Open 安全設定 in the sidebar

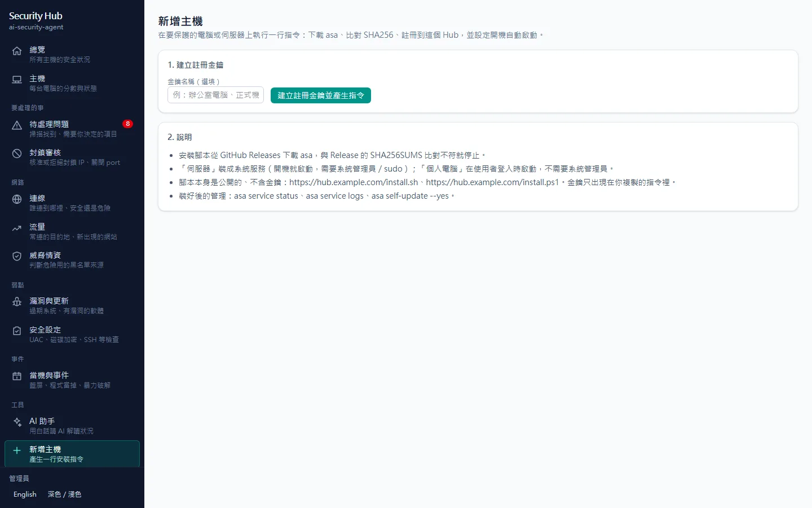[x=72, y=334]
